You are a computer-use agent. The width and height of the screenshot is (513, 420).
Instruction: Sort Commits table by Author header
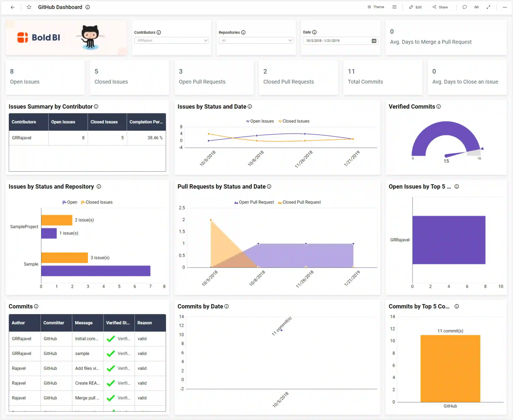pos(25,323)
